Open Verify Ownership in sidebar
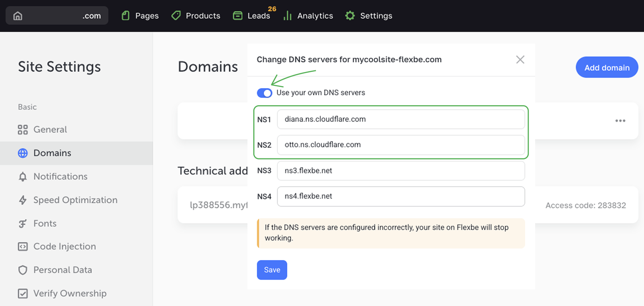644x306 pixels. click(x=69, y=294)
